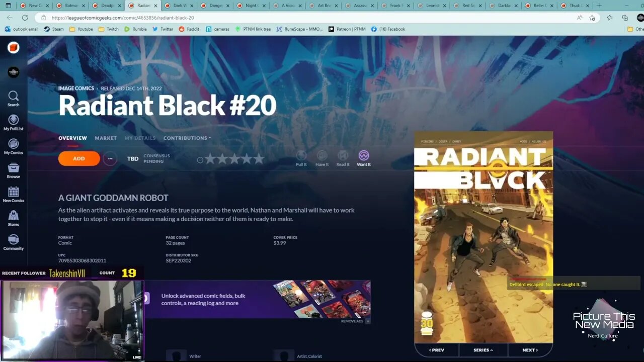The image size is (644, 362).
Task: Toggle Read It for this comic
Action: pos(343,158)
